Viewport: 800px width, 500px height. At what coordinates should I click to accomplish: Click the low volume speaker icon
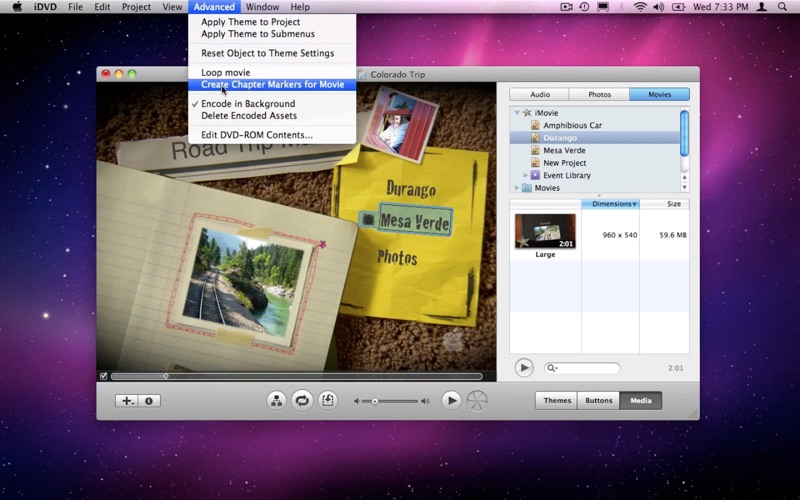point(357,402)
